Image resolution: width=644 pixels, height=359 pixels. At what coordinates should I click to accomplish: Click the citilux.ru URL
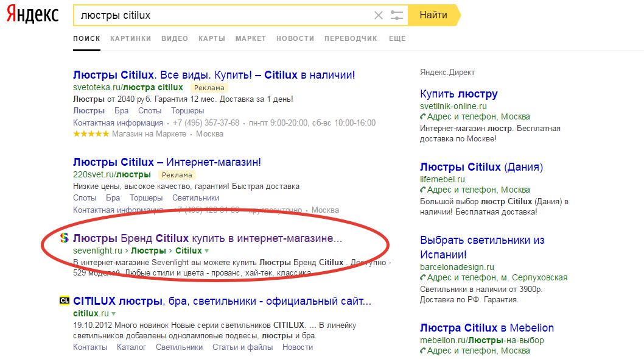91,313
